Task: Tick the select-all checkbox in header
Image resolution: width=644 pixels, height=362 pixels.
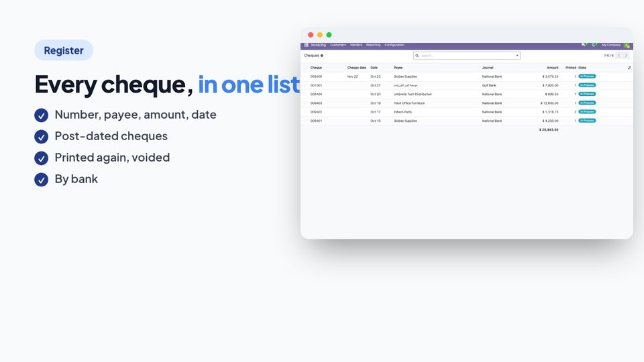Action: pyautogui.click(x=305, y=68)
